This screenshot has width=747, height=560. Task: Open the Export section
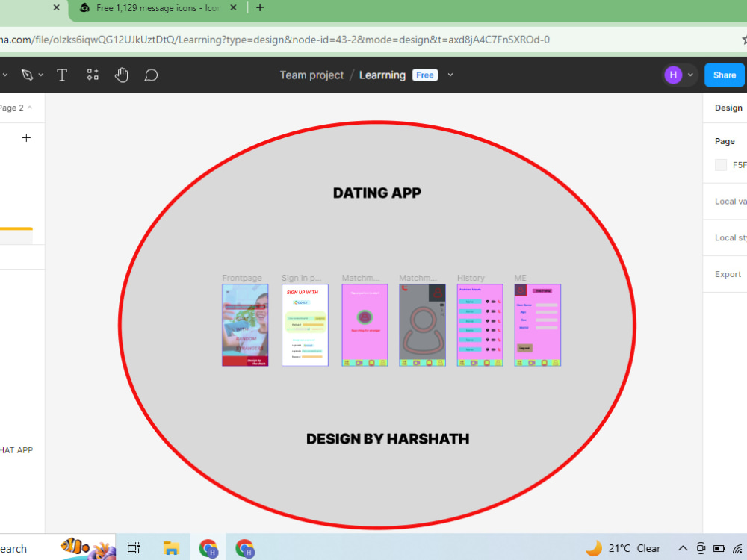pos(728,274)
